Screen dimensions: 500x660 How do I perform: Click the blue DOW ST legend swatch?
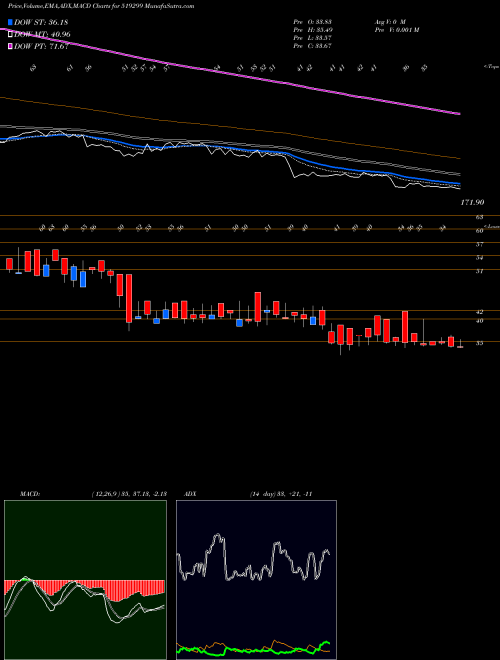click(10, 22)
